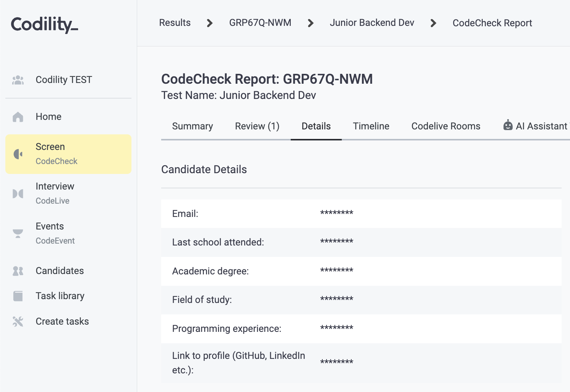Screen dimensions: 570x392
Task: Click Programming experience: label
Action: point(227,329)
